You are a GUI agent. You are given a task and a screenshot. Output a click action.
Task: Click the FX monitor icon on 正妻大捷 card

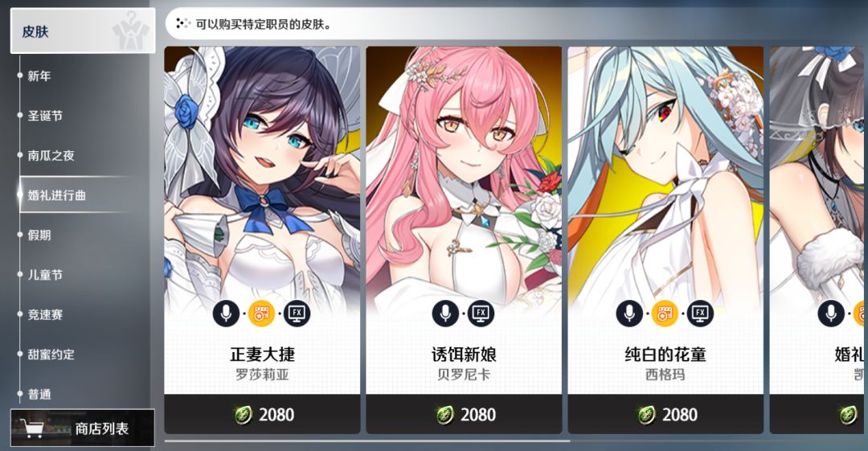pos(297,314)
